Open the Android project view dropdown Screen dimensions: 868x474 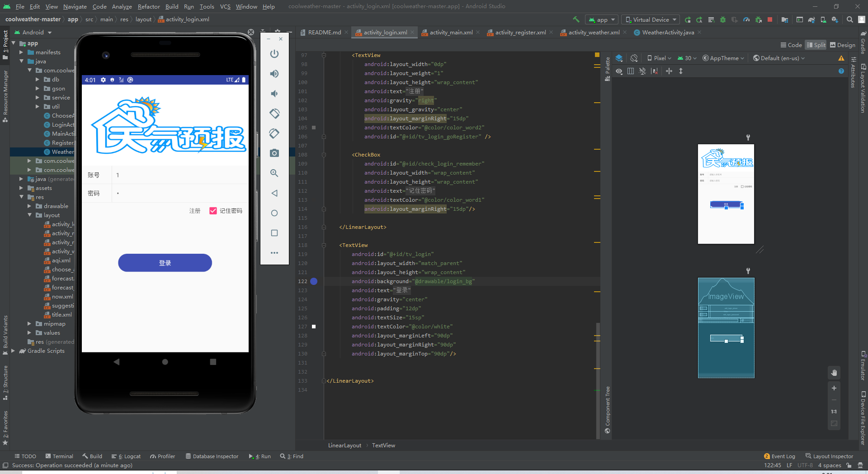pos(33,33)
